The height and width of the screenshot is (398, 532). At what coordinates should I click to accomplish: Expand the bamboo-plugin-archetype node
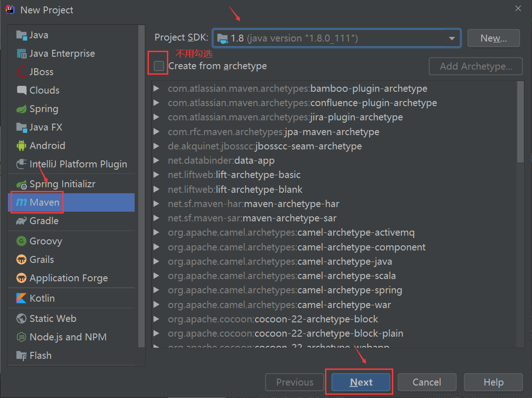[157, 89]
